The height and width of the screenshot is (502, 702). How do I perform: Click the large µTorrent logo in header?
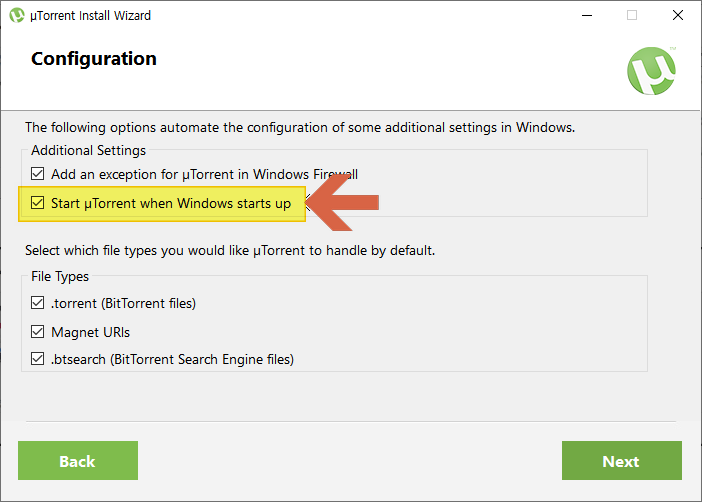[651, 71]
